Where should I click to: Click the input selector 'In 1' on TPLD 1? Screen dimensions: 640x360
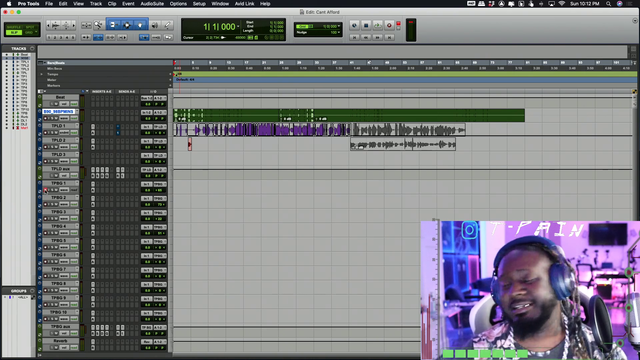pos(147,127)
